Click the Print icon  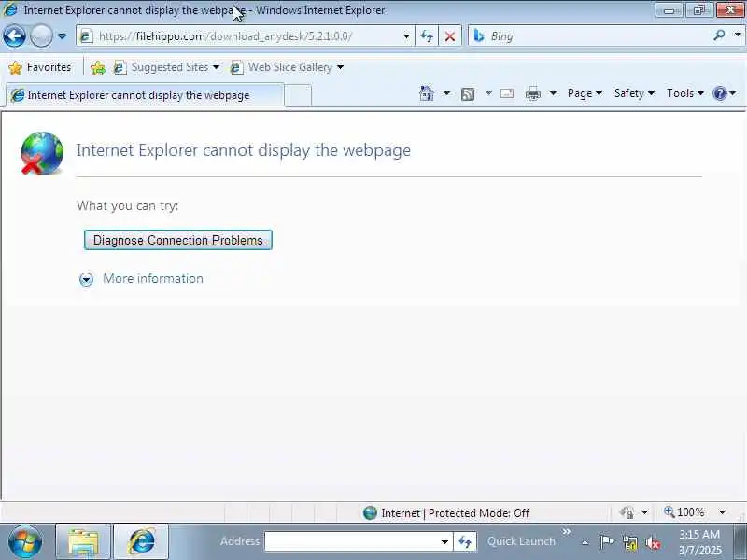532,94
